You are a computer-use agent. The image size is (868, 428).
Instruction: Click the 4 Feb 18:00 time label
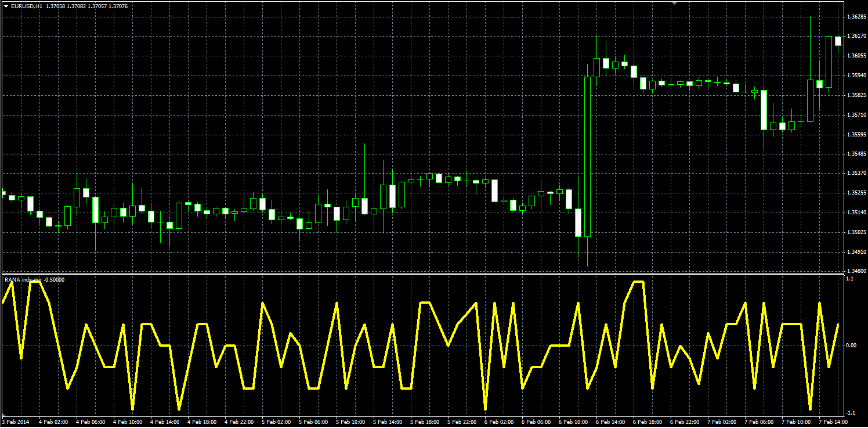click(x=201, y=422)
